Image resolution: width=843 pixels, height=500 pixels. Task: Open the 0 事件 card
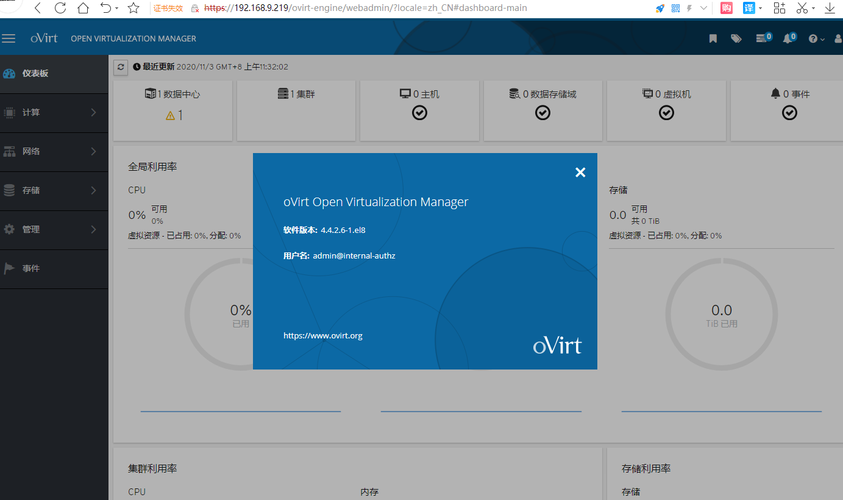tap(787, 111)
